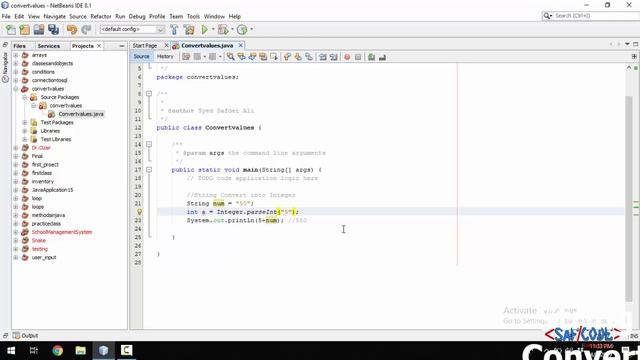The height and width of the screenshot is (360, 640).
Task: Open the Help menu
Action: click(235, 16)
